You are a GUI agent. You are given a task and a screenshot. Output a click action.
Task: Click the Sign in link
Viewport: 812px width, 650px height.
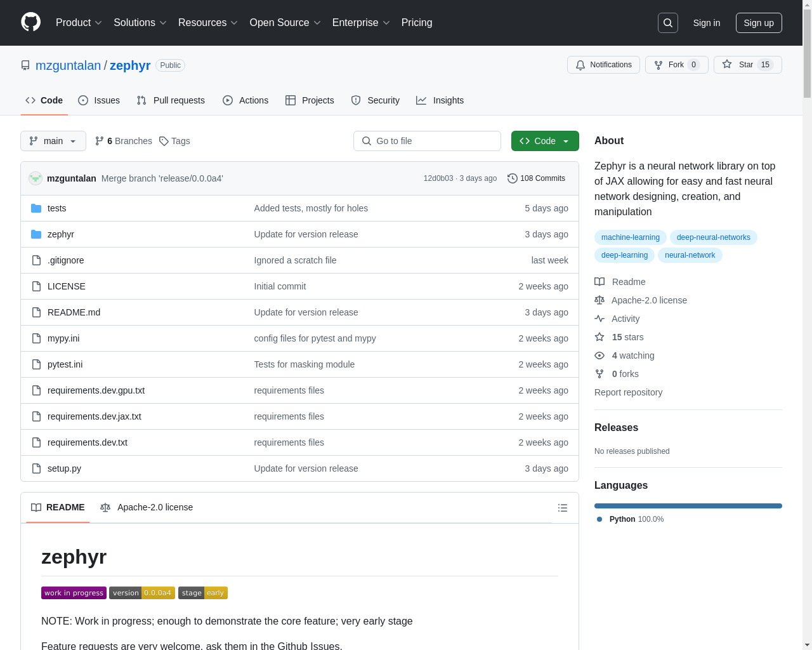click(x=707, y=23)
